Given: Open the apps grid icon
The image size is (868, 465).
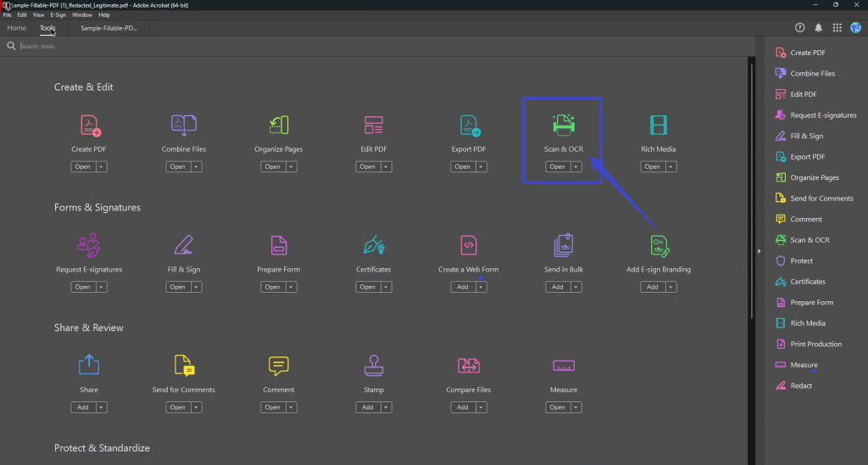Looking at the screenshot, I should [837, 28].
